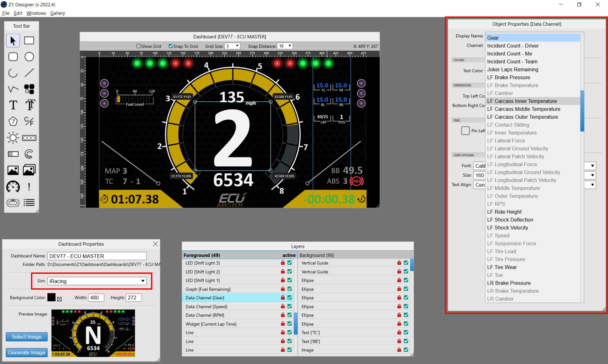Image resolution: width=608 pixels, height=364 pixels.
Task: Click the lock icon on LED [Shift Light 3] layer
Action: (283, 263)
